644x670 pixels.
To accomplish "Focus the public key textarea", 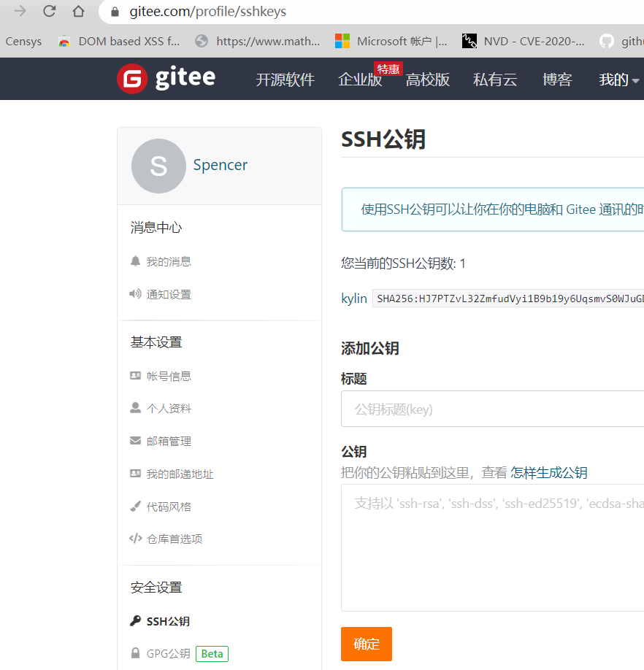I will point(492,548).
